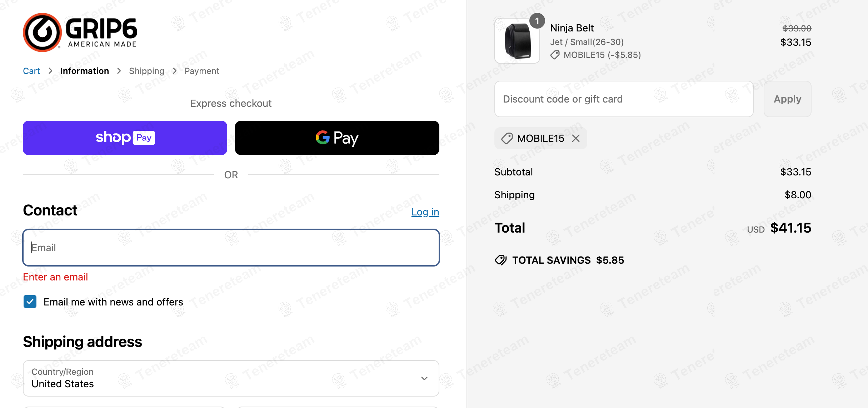
Task: Pay with Google Pay express checkout
Action: [337, 138]
